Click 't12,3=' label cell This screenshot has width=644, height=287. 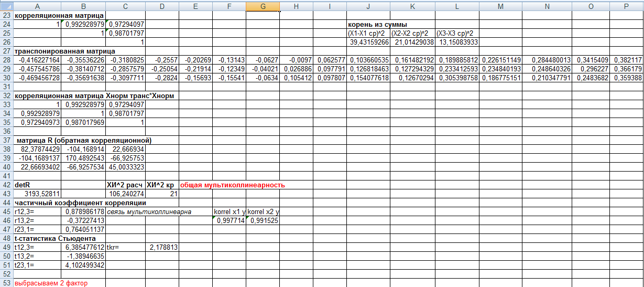37,248
